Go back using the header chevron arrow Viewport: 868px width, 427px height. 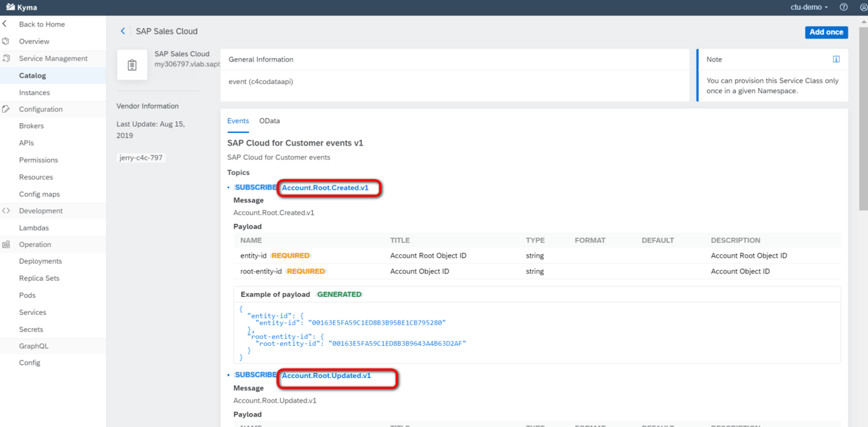pyautogui.click(x=123, y=31)
